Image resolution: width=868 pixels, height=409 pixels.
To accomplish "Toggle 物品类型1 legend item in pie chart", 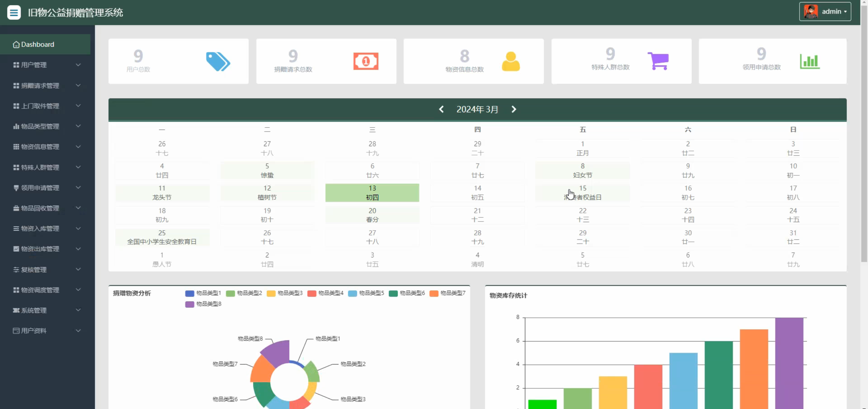I will point(203,293).
